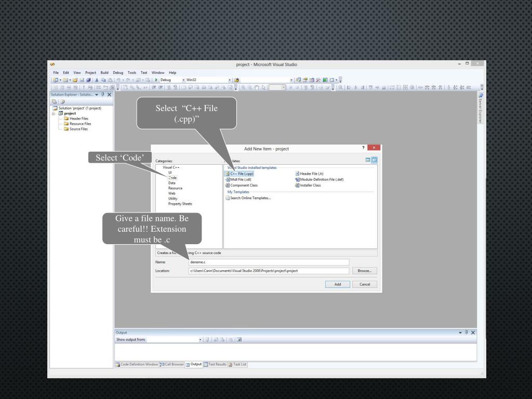Open the Solution Explorer window position menu

97,95
